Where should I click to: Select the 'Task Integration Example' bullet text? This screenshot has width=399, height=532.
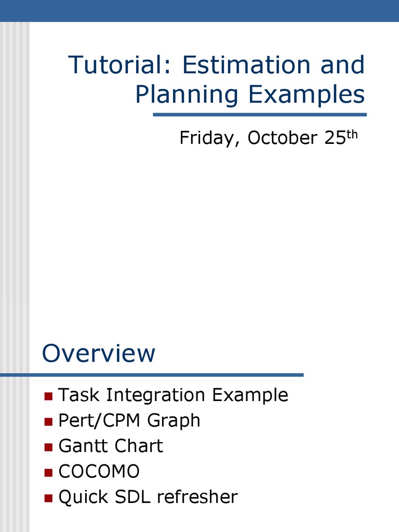point(173,395)
